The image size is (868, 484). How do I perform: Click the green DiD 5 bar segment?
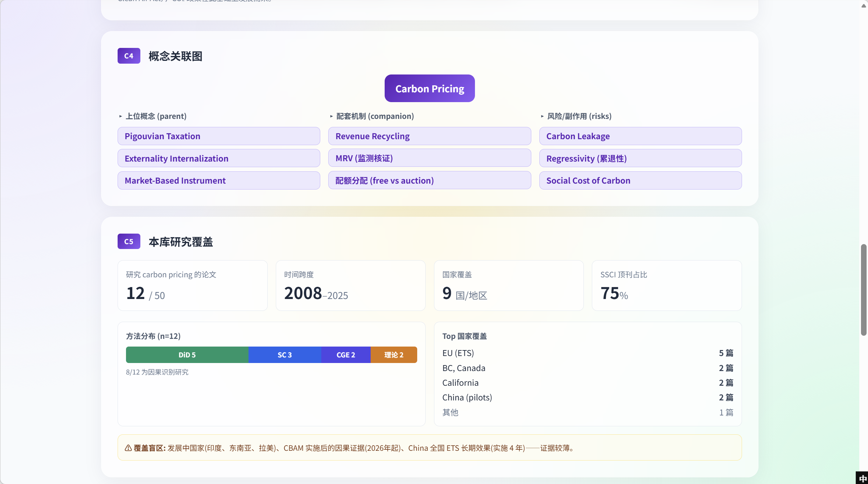187,355
